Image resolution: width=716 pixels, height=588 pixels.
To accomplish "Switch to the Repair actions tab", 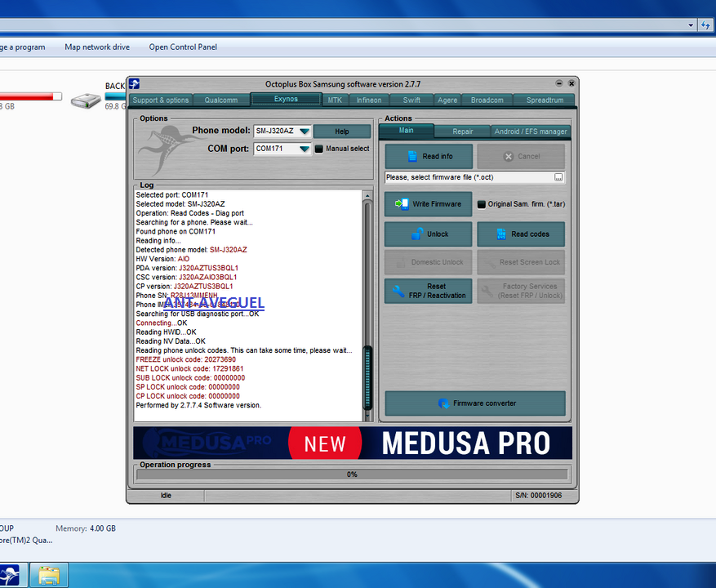I will point(463,131).
